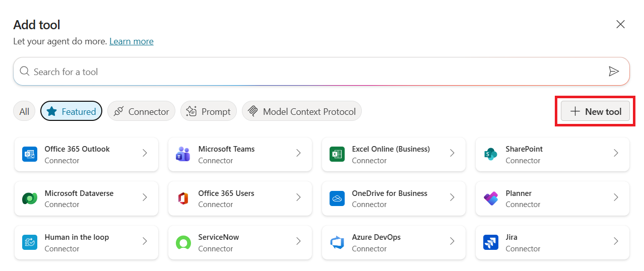
Task: Click the Azure DevOps icon
Action: click(x=337, y=242)
